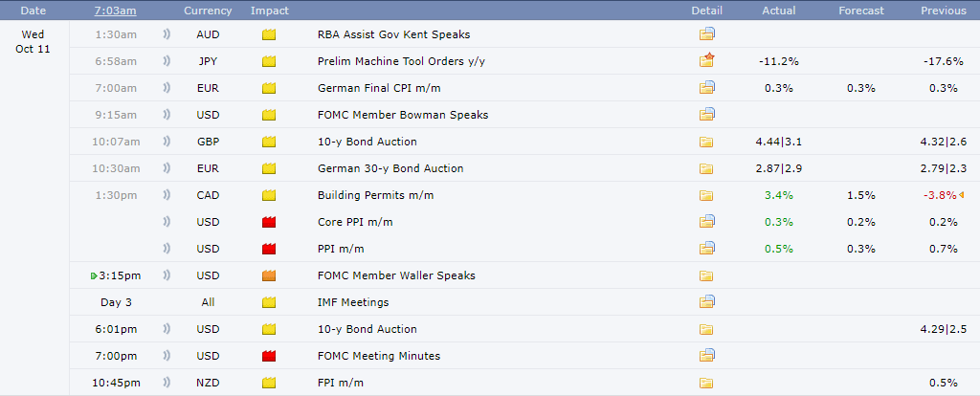Open detail folder for FOMC Meeting Minutes
The width and height of the screenshot is (980, 396).
(706, 356)
